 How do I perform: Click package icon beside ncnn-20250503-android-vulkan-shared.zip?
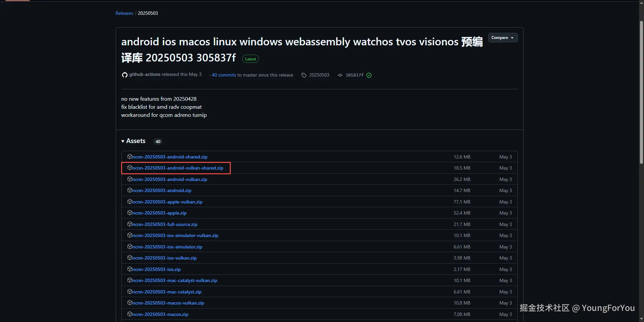pos(129,168)
